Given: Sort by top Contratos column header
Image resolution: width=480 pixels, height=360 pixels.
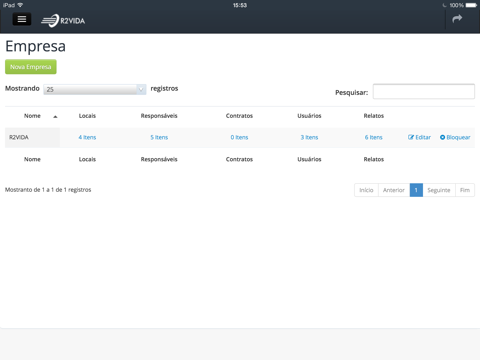Looking at the screenshot, I should pos(239,116).
